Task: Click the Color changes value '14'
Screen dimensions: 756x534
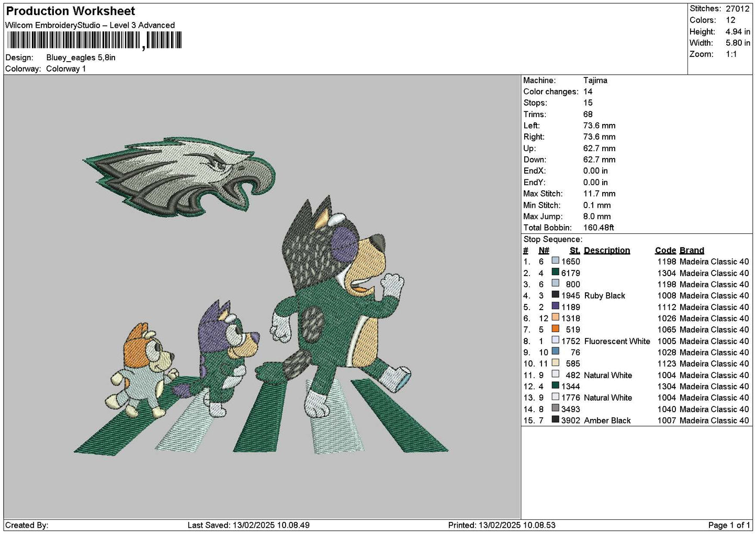Action: (588, 92)
